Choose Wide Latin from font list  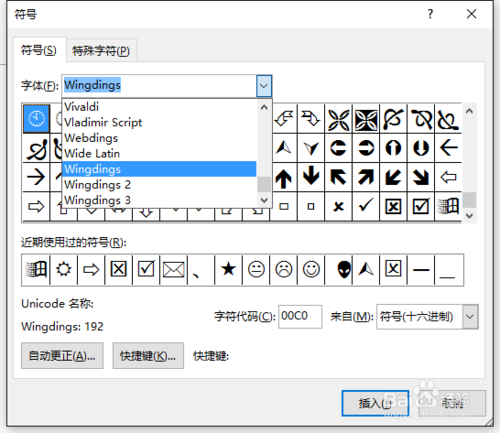point(159,154)
